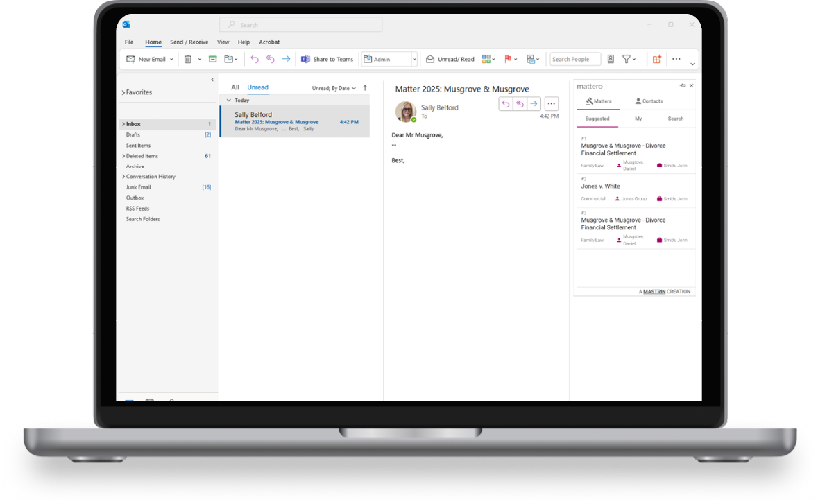Forward Sally Belford's email using the arrow icon
The height and width of the screenshot is (504, 818).
(534, 103)
